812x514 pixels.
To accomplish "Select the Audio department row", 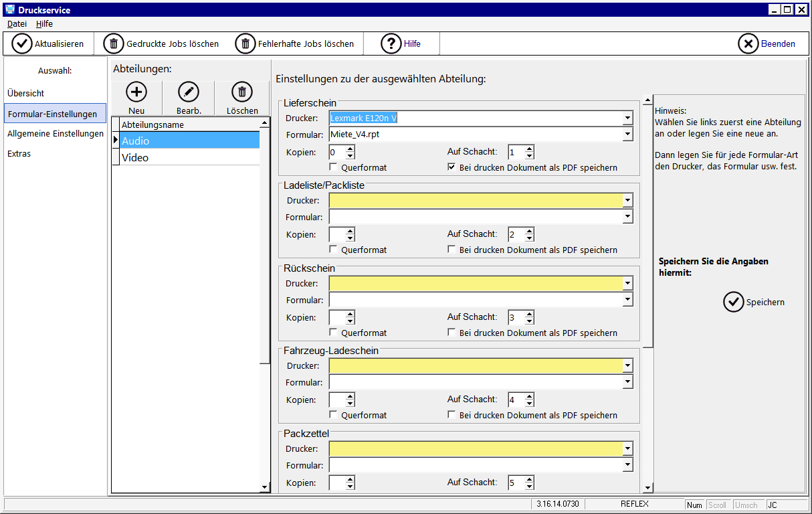I will (190, 141).
